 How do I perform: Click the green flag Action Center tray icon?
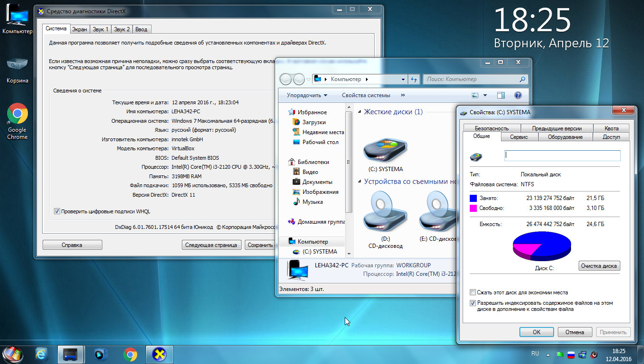560,354
